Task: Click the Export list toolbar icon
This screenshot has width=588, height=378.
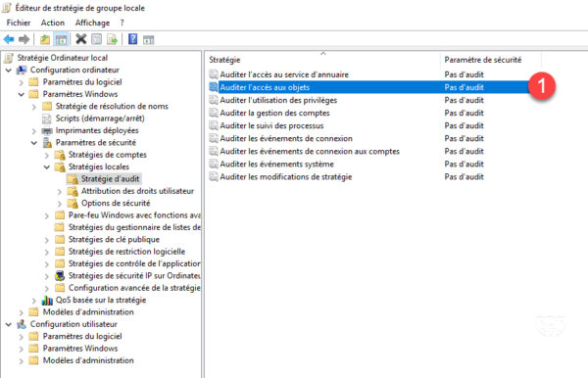Action: pyautogui.click(x=112, y=39)
